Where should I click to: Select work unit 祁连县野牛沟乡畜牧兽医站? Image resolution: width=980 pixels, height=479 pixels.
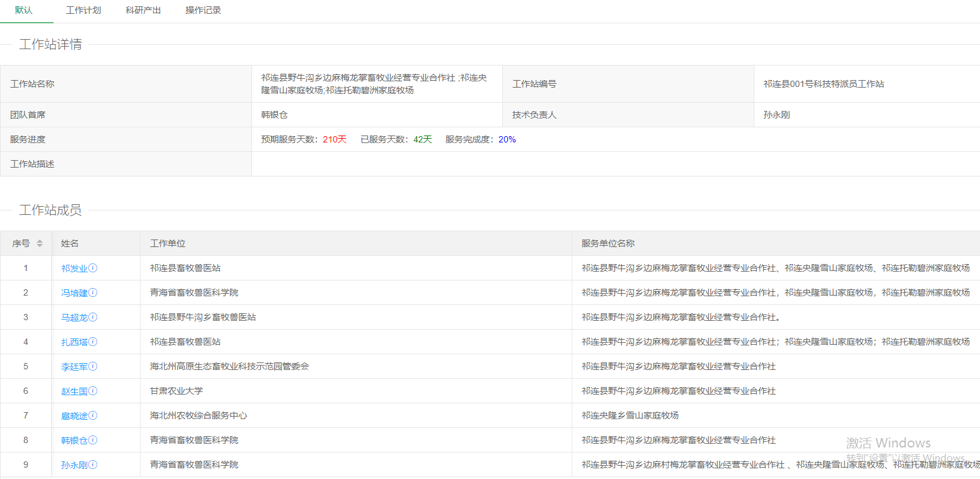tap(203, 317)
